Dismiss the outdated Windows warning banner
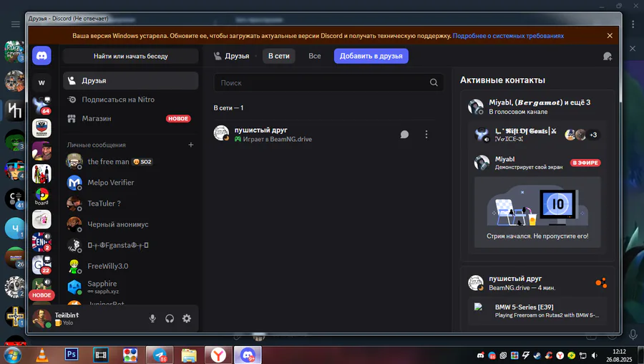The width and height of the screenshot is (644, 364). pyautogui.click(x=610, y=36)
